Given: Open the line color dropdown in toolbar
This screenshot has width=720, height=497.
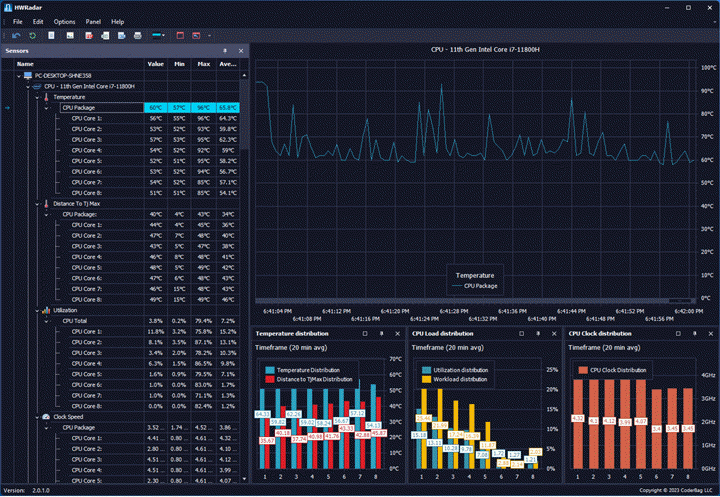Looking at the screenshot, I should tap(159, 35).
